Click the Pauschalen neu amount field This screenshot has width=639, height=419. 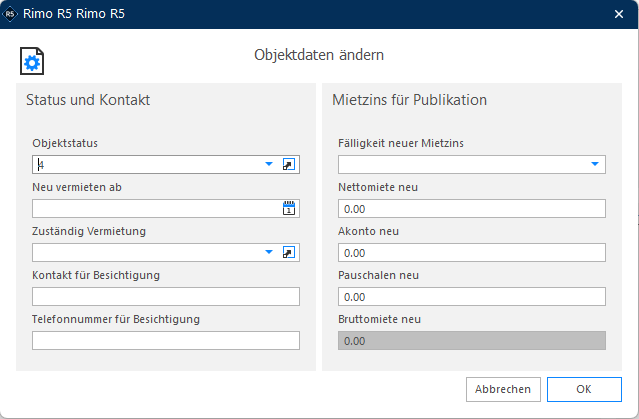click(x=472, y=296)
